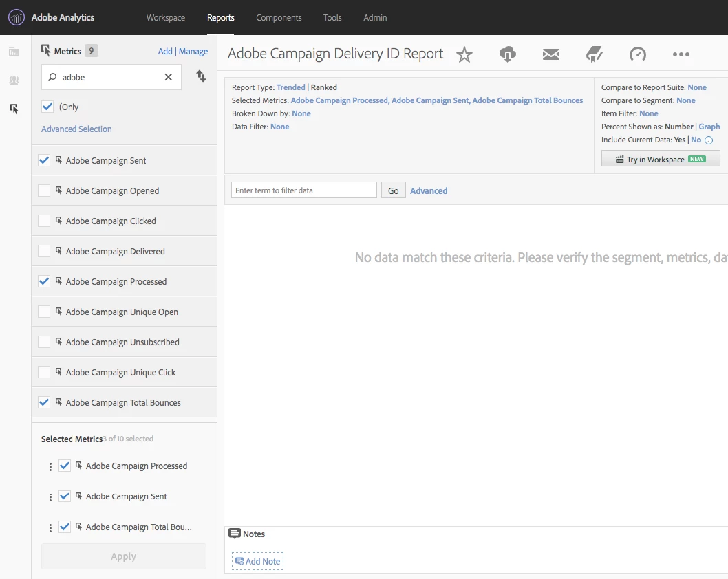This screenshot has height=579, width=728.
Task: Uncheck selected metric Adobe Campaign Total Bou...
Action: (65, 527)
